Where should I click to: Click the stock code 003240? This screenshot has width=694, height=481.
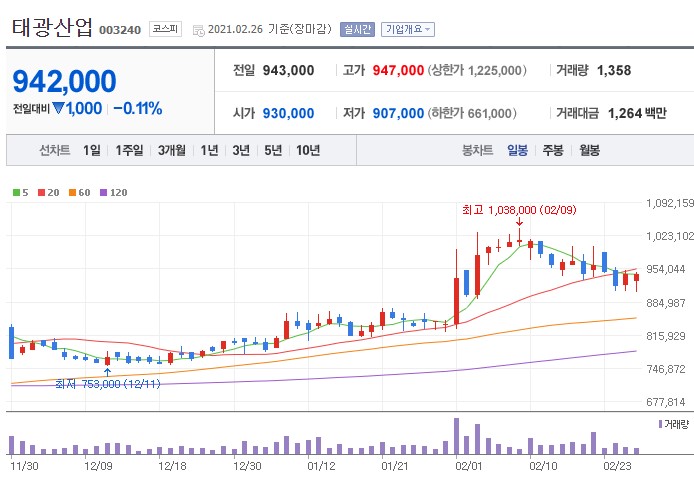[120, 30]
